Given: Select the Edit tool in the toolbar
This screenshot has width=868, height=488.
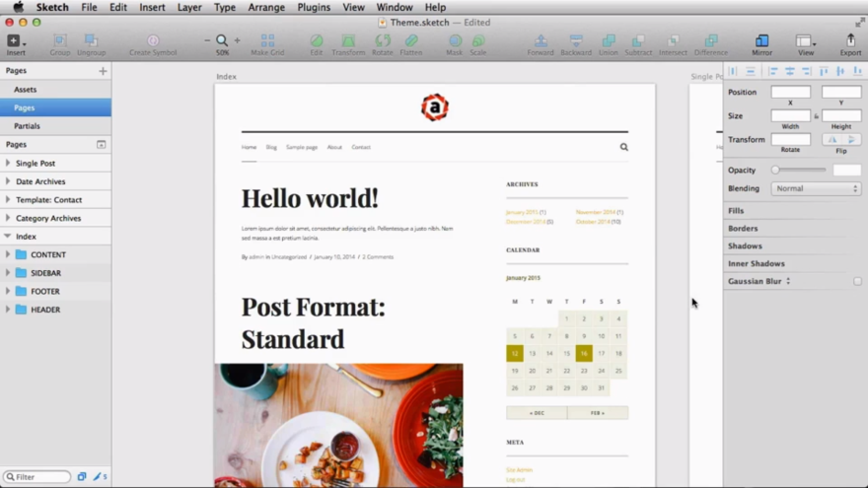Looking at the screenshot, I should click(x=316, y=43).
